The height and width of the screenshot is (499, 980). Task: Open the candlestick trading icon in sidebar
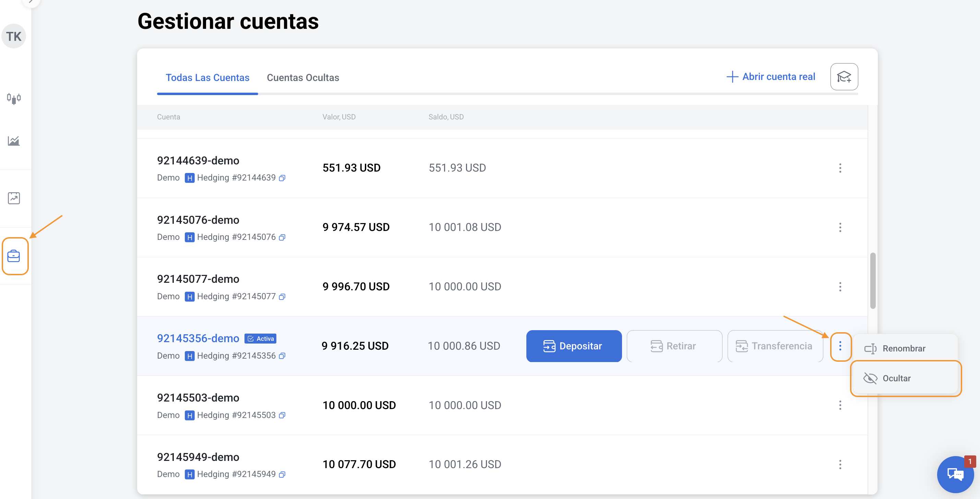(14, 98)
